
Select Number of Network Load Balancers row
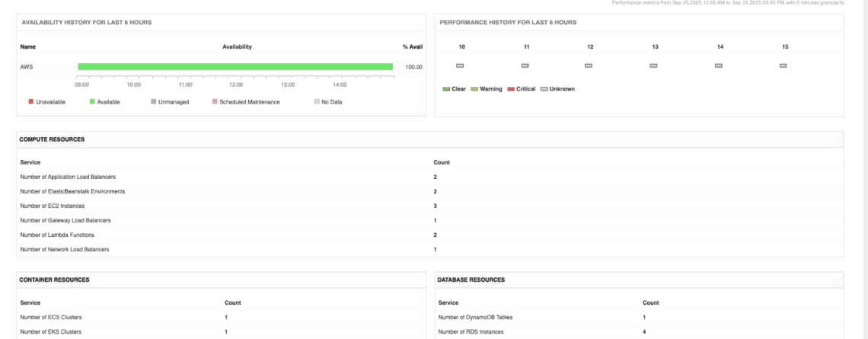click(430, 249)
